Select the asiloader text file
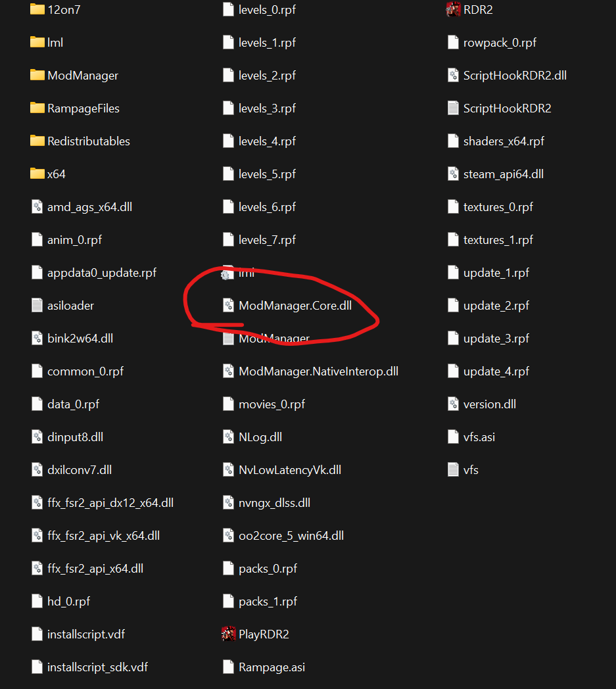 coord(63,306)
